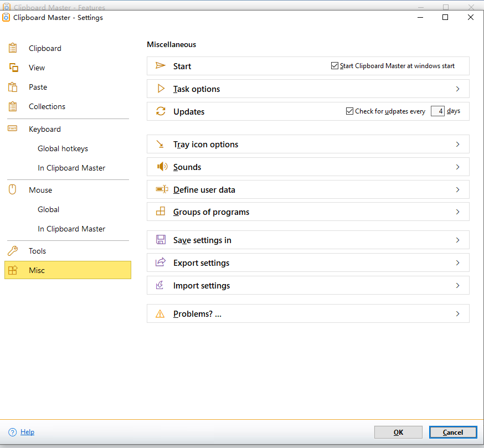Select Global under Mouse

pos(49,209)
